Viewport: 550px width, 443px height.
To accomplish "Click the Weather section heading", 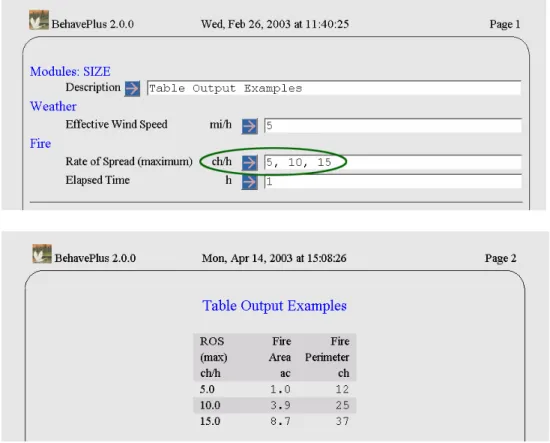I will pyautogui.click(x=53, y=106).
